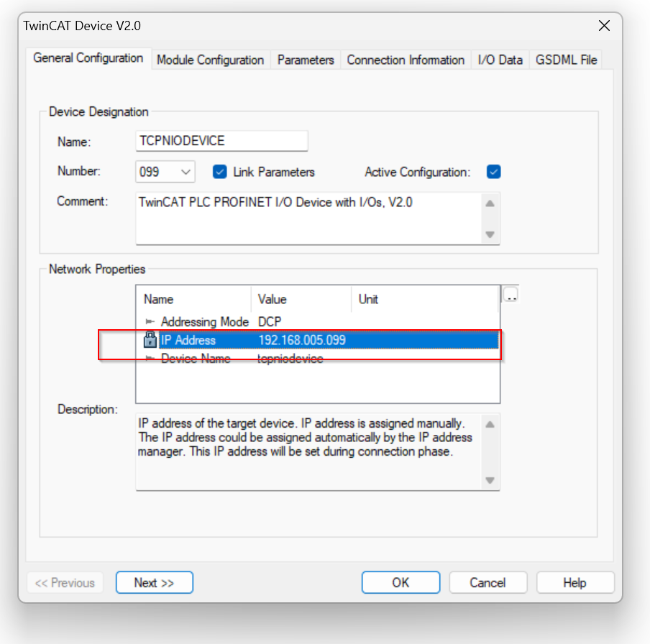Viewport: 650px width, 644px height.
Task: Click the Description box scroll up arrow
Action: [x=490, y=424]
